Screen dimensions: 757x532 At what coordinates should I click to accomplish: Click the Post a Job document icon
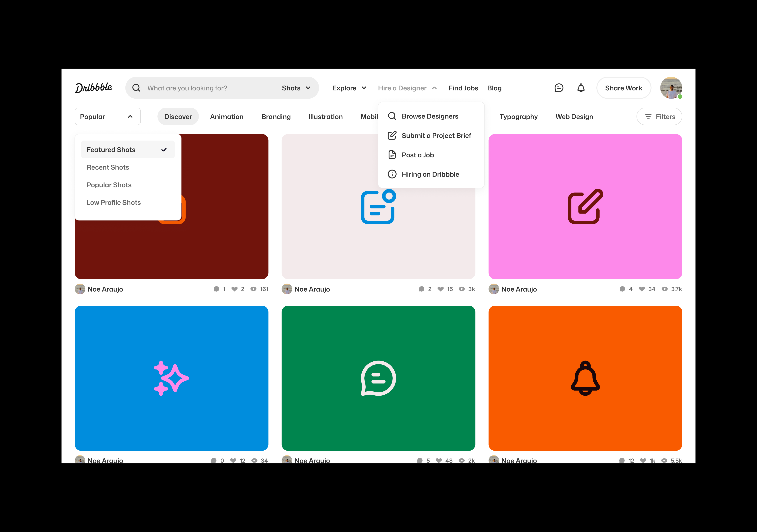(392, 155)
